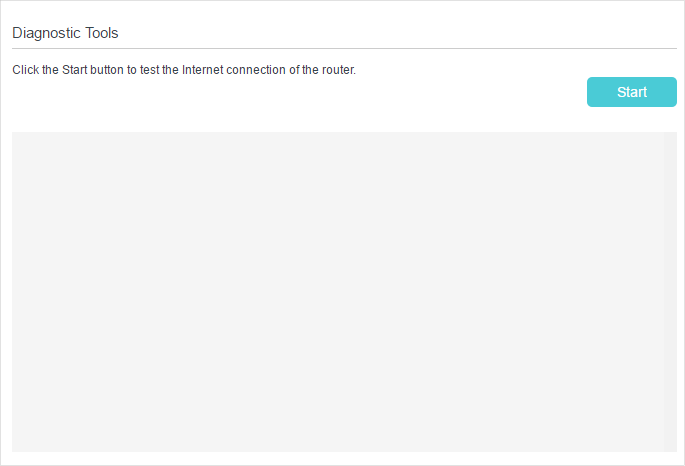This screenshot has height=466, width=685.
Task: Click inside the empty diagnostic results area
Action: [338, 292]
